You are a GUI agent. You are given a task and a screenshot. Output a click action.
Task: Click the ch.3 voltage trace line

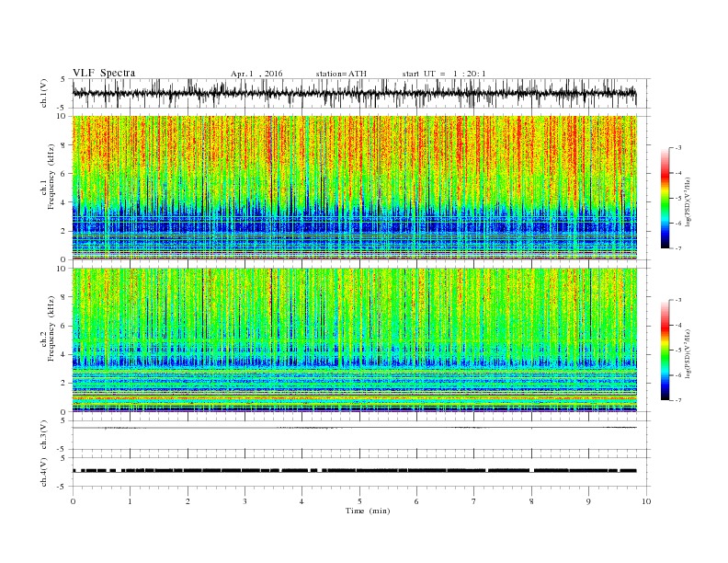[x=354, y=428]
